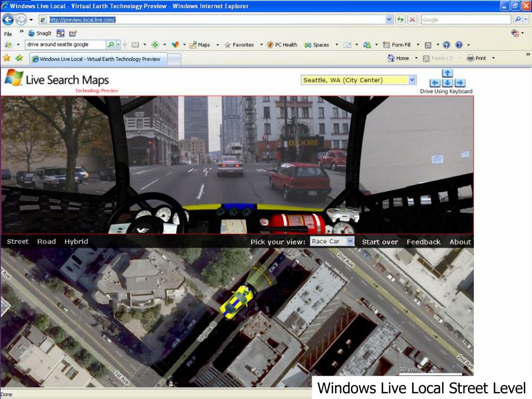The width and height of the screenshot is (532, 399).
Task: Click the drive forward up arrow
Action: (447, 73)
